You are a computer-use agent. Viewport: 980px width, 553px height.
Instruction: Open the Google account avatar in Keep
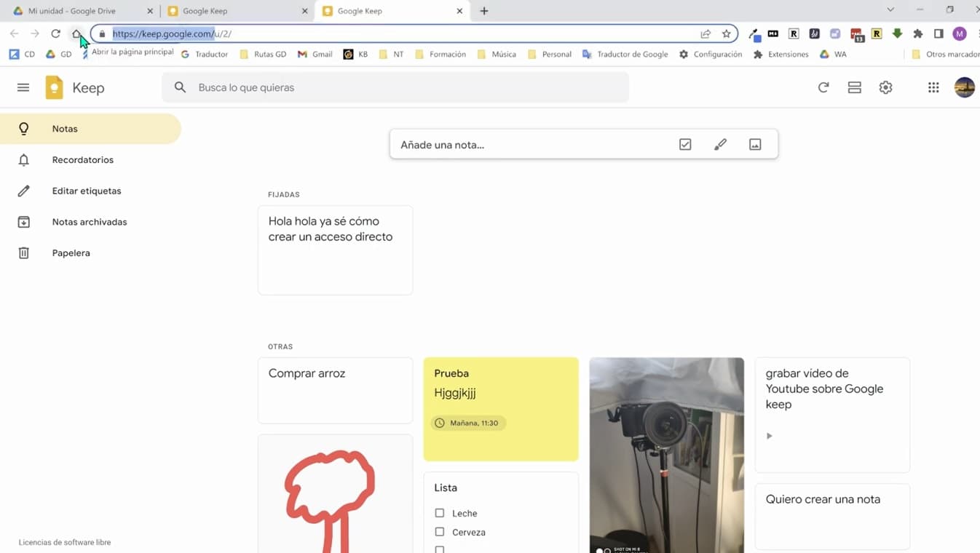965,87
